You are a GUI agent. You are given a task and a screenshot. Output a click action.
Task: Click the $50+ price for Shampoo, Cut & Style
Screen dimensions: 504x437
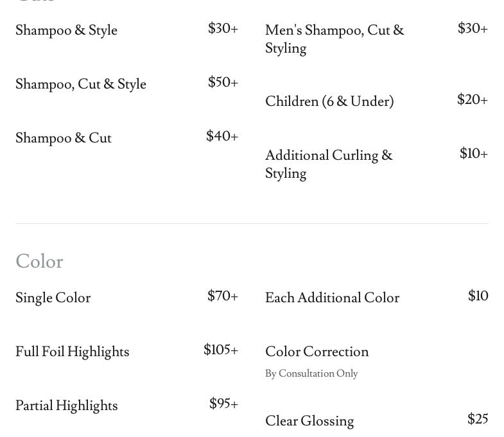pos(223,82)
